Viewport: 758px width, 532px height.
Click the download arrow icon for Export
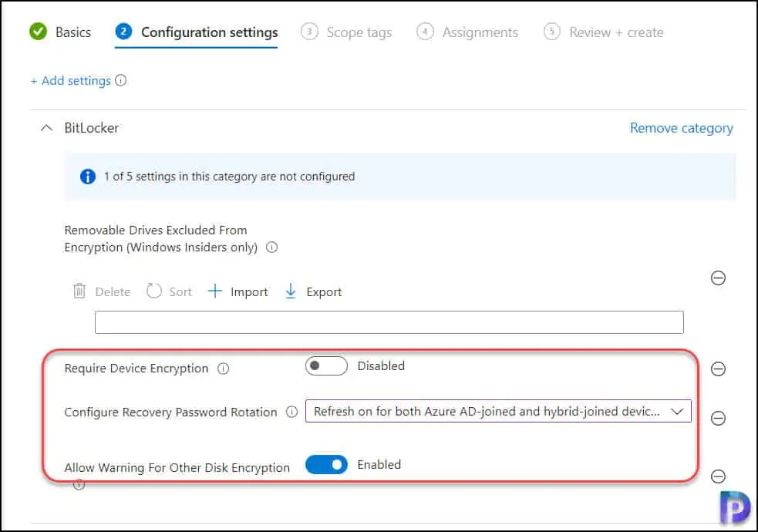(291, 291)
